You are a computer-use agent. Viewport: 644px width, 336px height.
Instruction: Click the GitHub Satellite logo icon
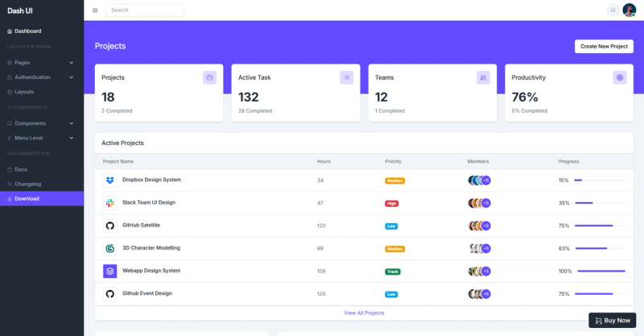(x=109, y=226)
